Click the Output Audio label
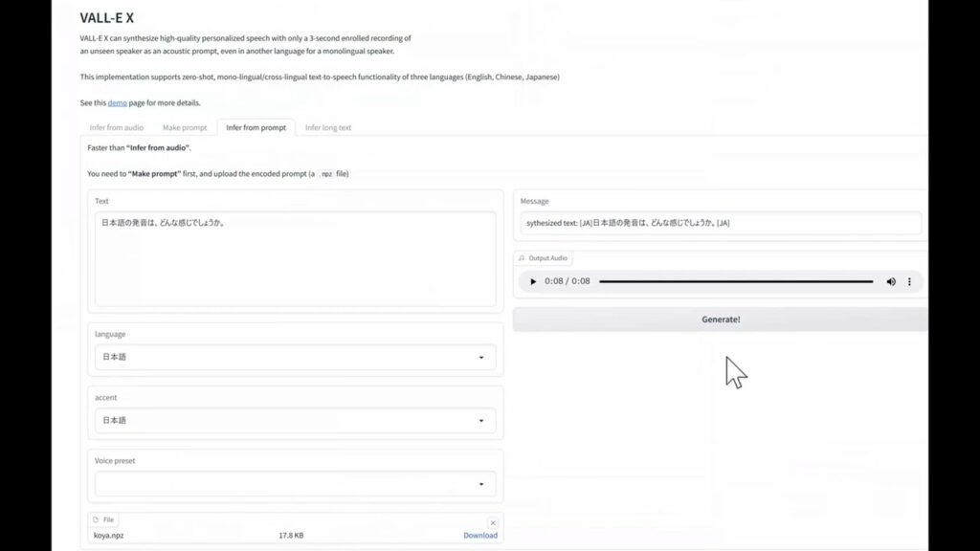The height and width of the screenshot is (551, 980). (547, 258)
